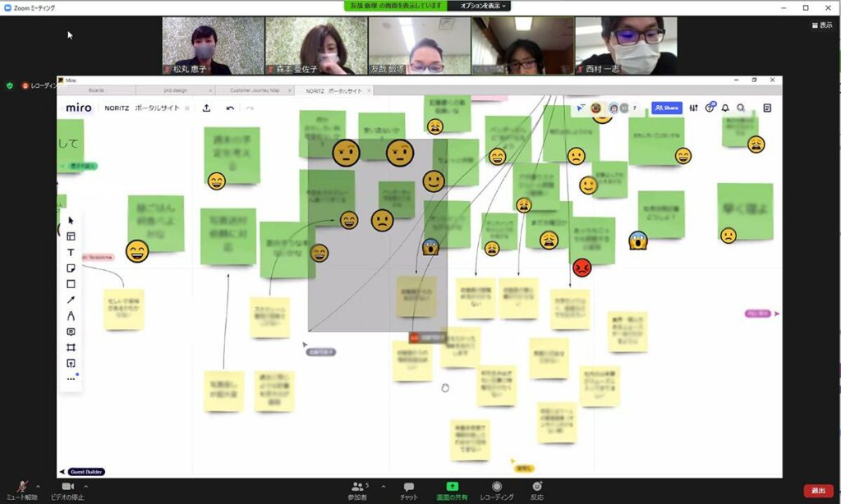Unmute microphone with ミュート解除 button

click(22, 491)
